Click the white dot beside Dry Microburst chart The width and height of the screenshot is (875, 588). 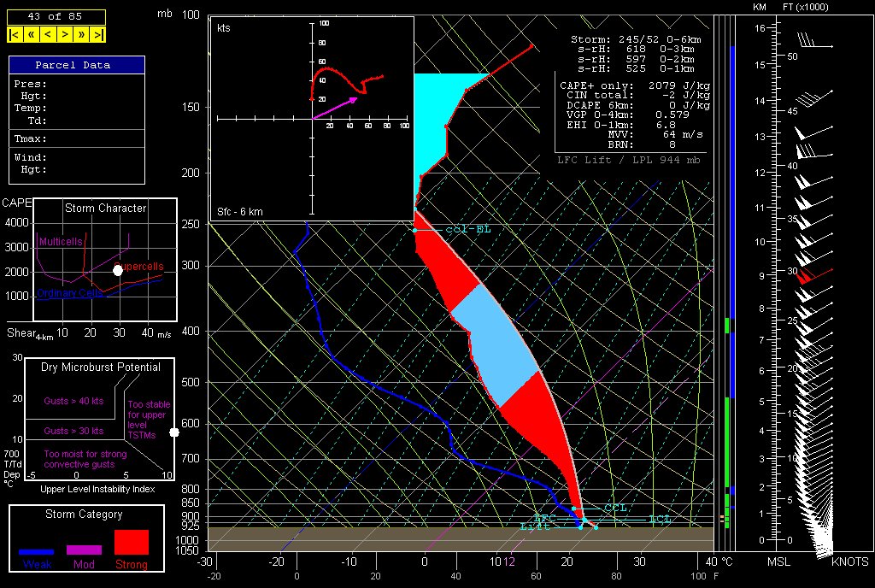point(174,432)
